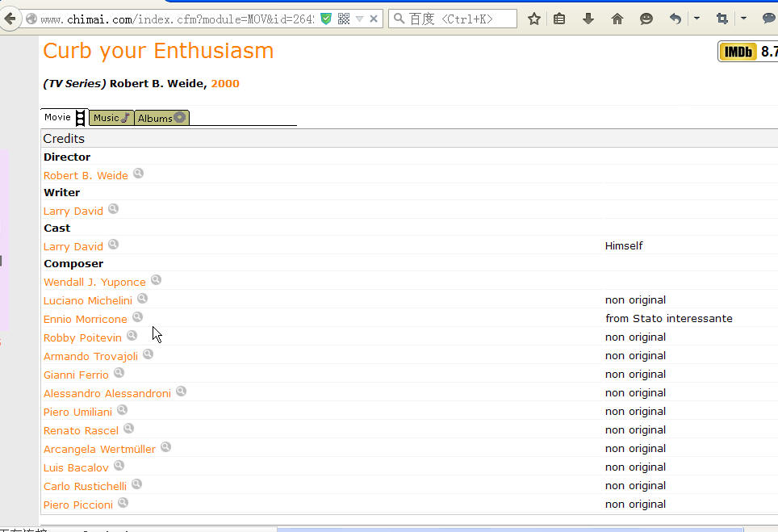Go to the browser home page icon
This screenshot has height=532, width=778.
click(617, 19)
